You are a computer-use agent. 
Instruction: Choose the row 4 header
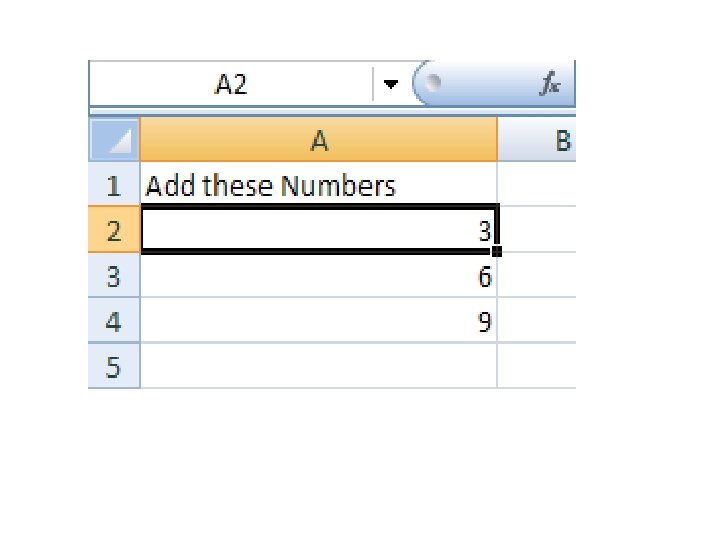[114, 322]
